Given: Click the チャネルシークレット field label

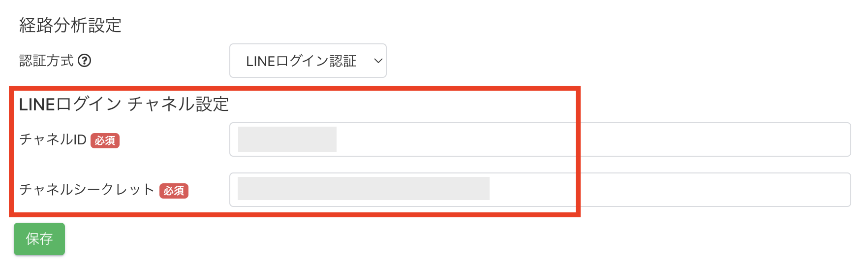Looking at the screenshot, I should click(x=87, y=190).
